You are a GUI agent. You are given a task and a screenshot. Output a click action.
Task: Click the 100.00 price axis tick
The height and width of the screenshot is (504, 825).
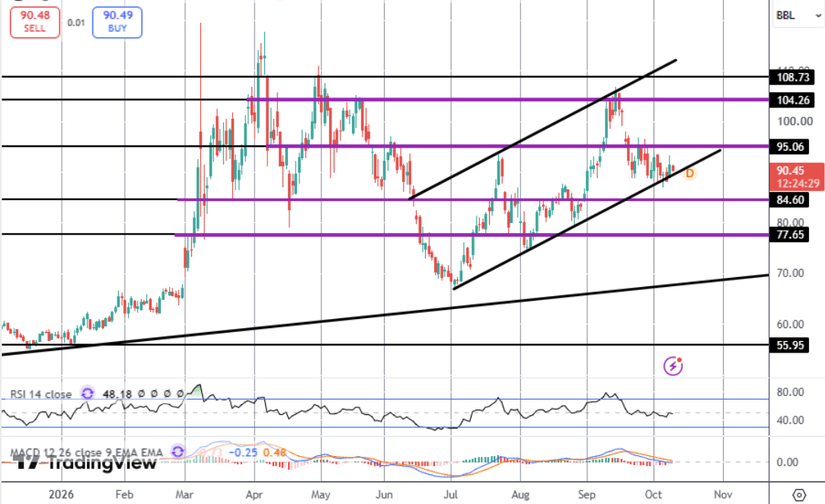coord(795,122)
